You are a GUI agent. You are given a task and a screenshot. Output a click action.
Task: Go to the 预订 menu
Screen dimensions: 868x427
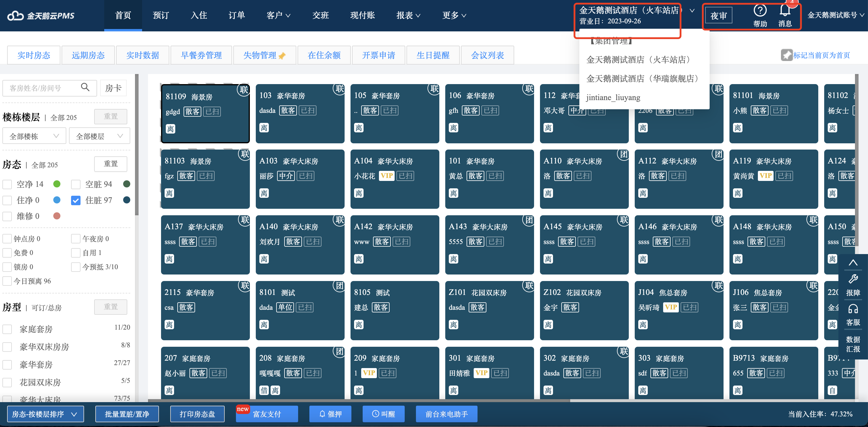[x=161, y=15]
